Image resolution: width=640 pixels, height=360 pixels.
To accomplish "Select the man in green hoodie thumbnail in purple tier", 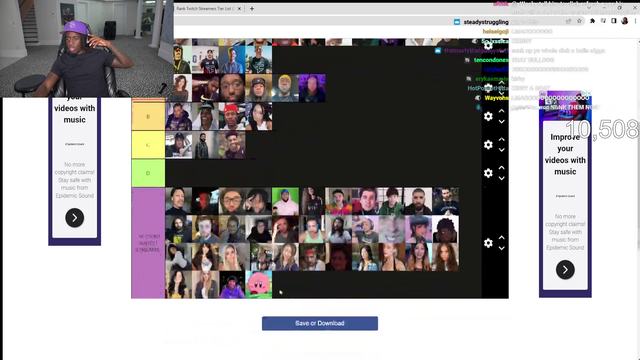I will click(392, 201).
